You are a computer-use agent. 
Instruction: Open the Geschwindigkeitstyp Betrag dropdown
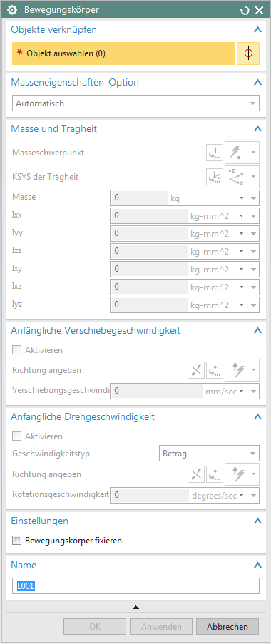[x=208, y=454]
